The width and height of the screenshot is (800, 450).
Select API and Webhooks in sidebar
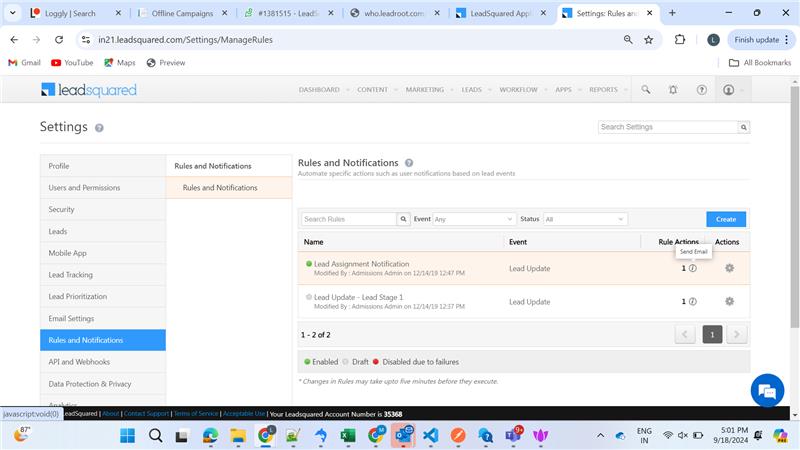pos(103,362)
